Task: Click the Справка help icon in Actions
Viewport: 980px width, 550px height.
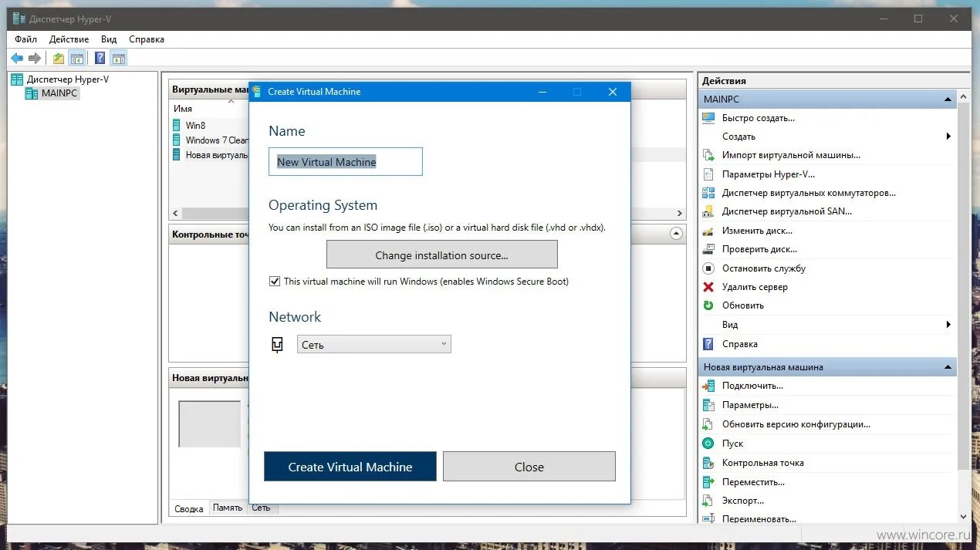Action: coord(708,344)
